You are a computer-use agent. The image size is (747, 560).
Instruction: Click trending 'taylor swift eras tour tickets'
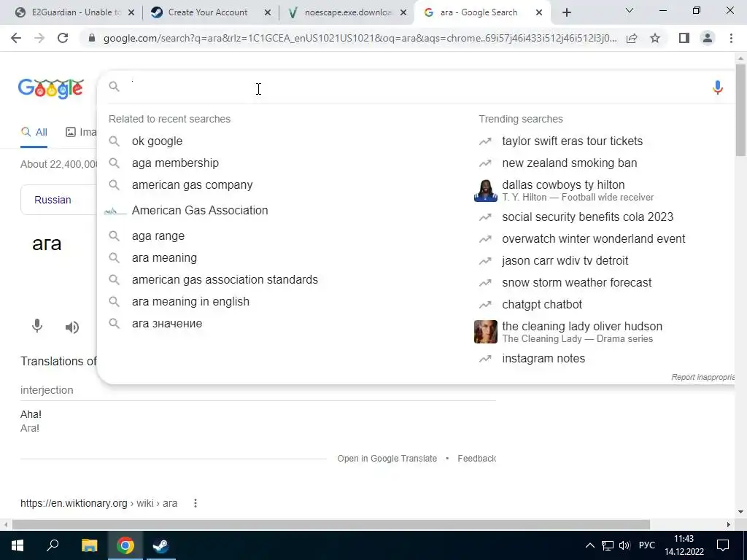coord(572,141)
